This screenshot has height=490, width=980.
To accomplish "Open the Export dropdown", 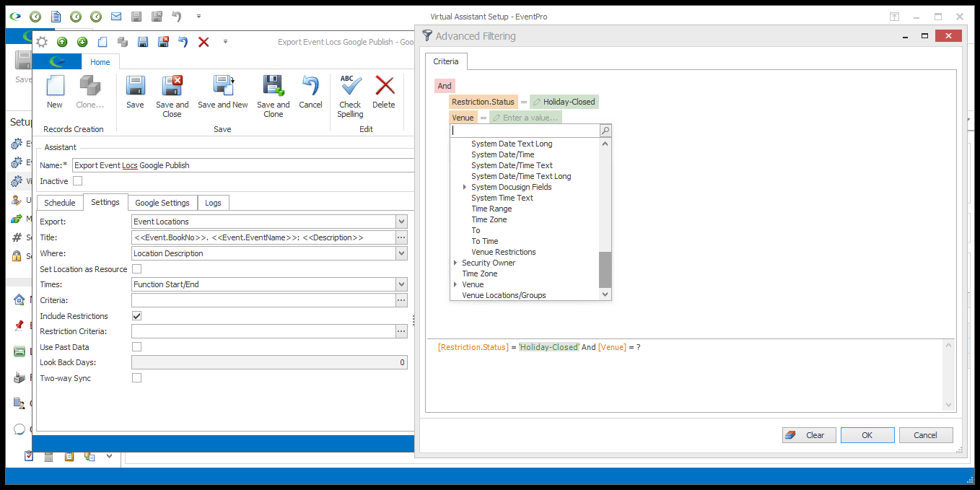I will point(401,222).
